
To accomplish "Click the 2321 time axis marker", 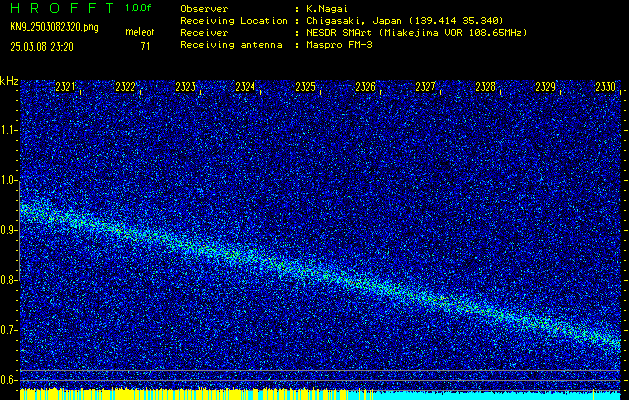I will tap(65, 87).
